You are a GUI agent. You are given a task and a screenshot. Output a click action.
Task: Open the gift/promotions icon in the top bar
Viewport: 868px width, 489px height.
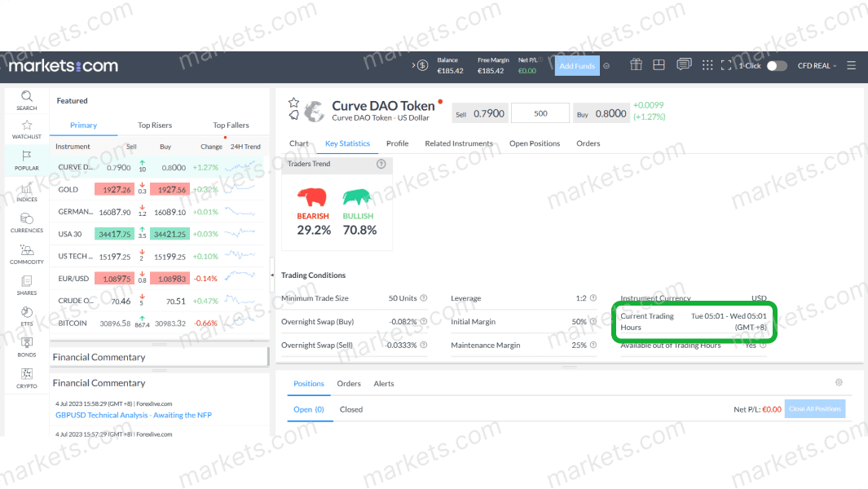click(636, 64)
